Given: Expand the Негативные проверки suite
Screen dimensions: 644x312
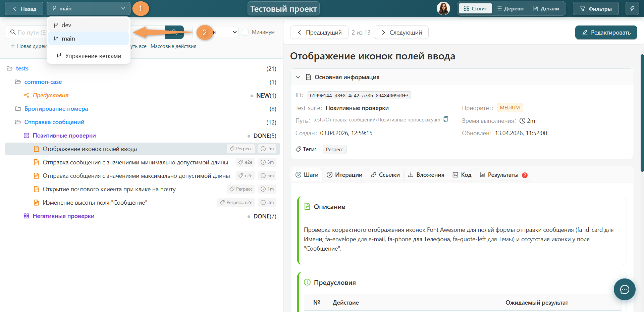Looking at the screenshot, I should (64, 216).
